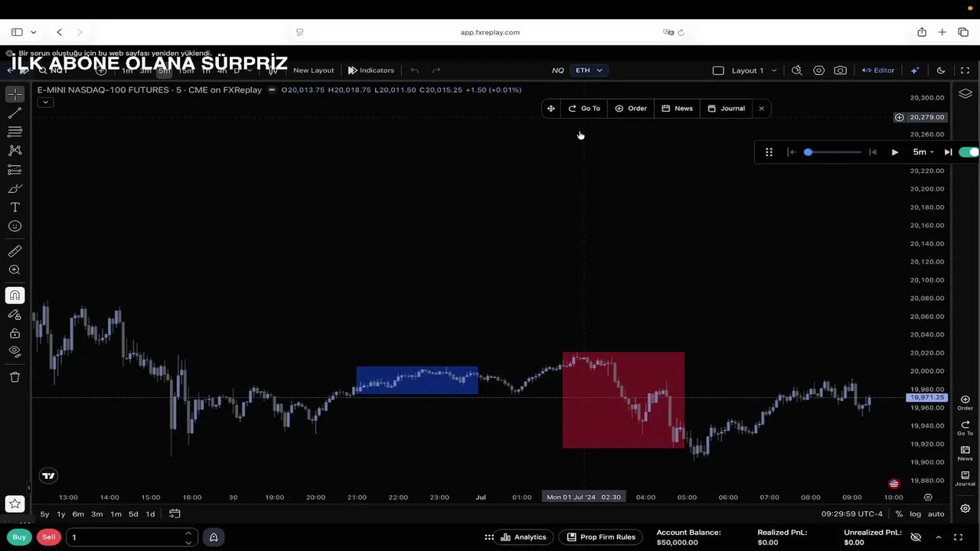Open Go To from right sidebar

965,428
